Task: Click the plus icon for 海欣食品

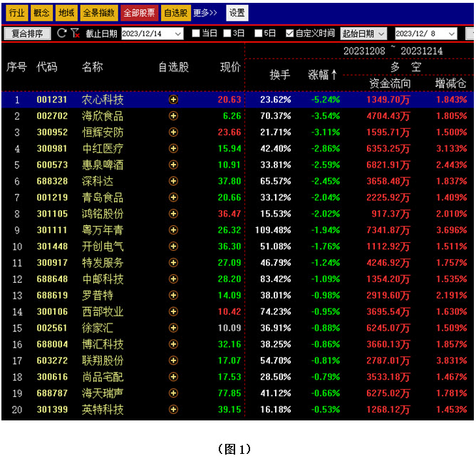Action: pyautogui.click(x=173, y=116)
